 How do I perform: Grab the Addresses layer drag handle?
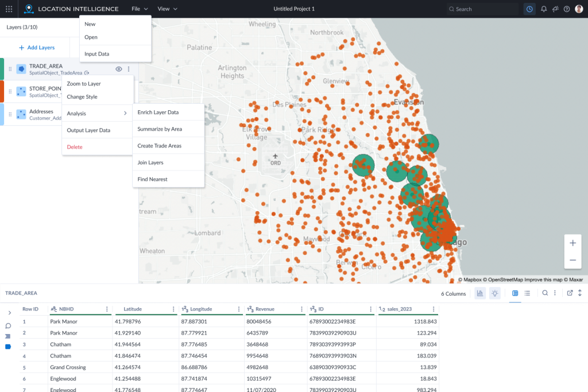(10, 114)
